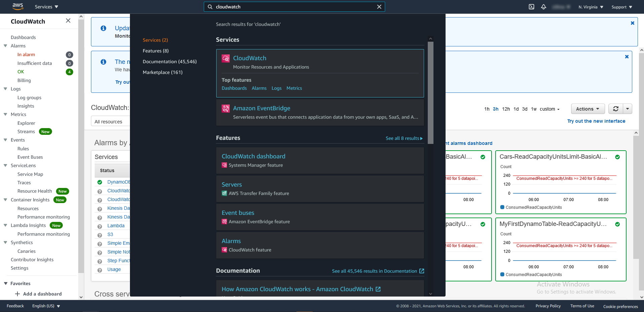The width and height of the screenshot is (644, 312).
Task: Click the search magnifier icon
Action: point(210,7)
